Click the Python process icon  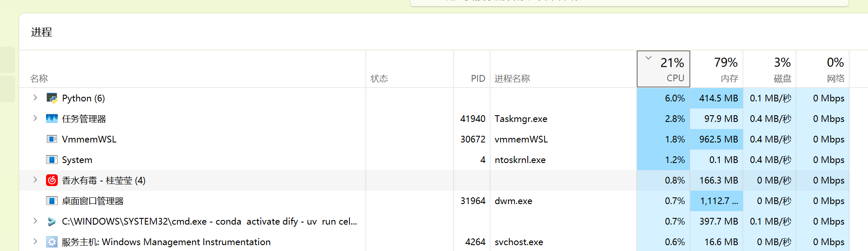pyautogui.click(x=52, y=98)
